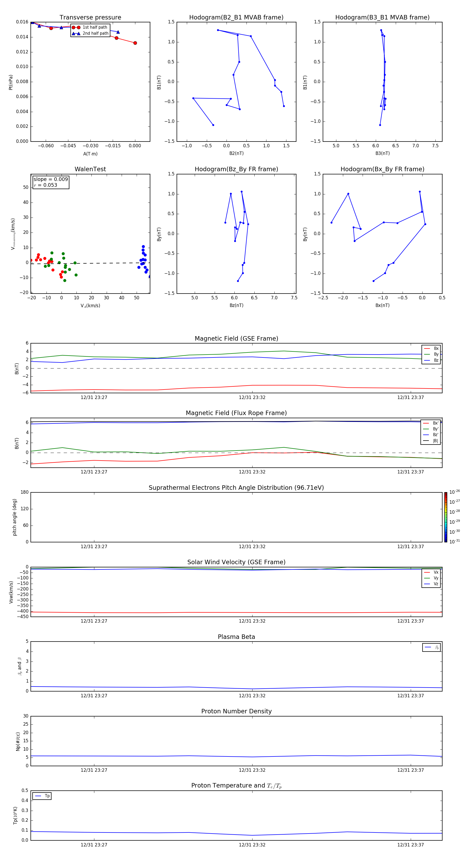Click the "Tp(10^6K)" y-axis label
473x868 pixels.
(x=15, y=815)
